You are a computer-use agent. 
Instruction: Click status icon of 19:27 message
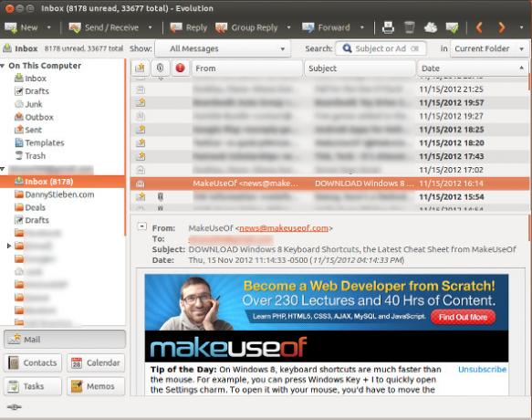(x=141, y=116)
